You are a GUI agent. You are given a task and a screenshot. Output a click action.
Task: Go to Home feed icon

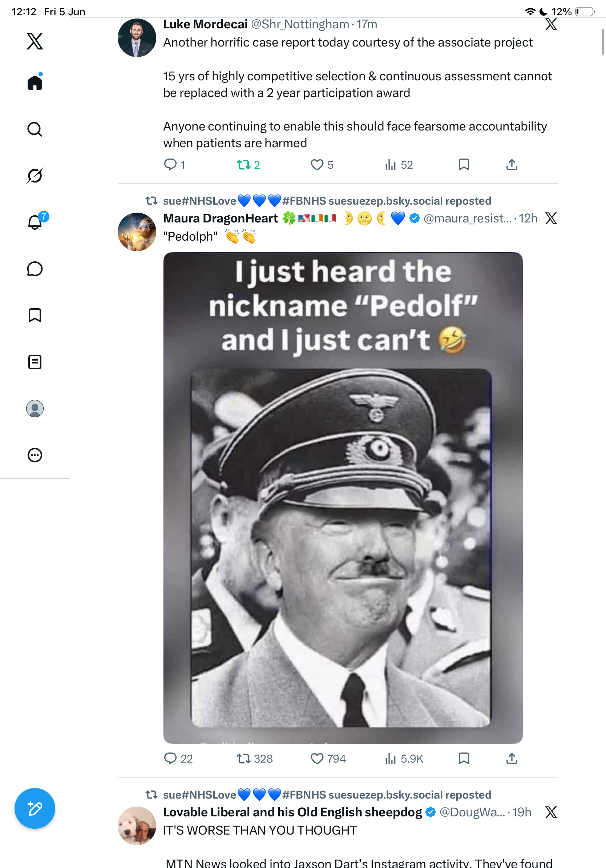coord(35,82)
